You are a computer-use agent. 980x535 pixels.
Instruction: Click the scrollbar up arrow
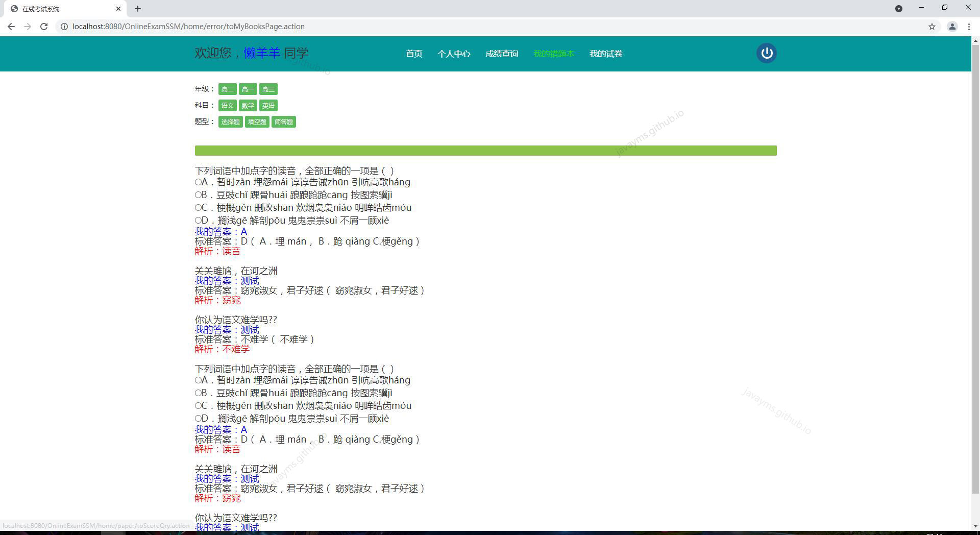975,40
